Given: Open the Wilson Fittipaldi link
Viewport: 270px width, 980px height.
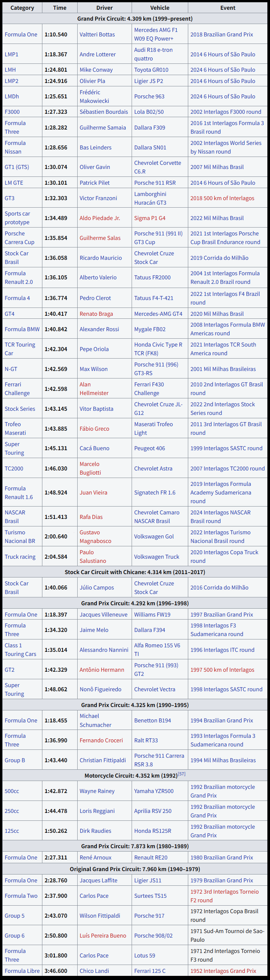Looking at the screenshot, I should (x=100, y=916).
